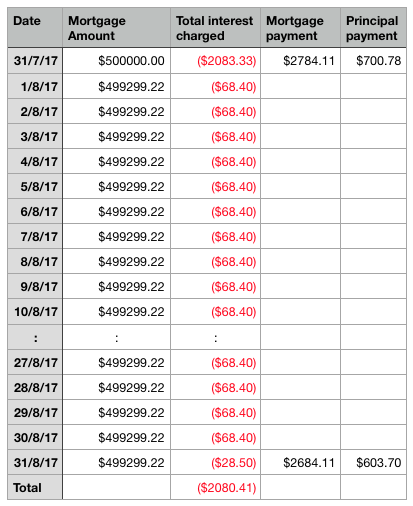Select the Mortgage payment header cell

(300, 28)
